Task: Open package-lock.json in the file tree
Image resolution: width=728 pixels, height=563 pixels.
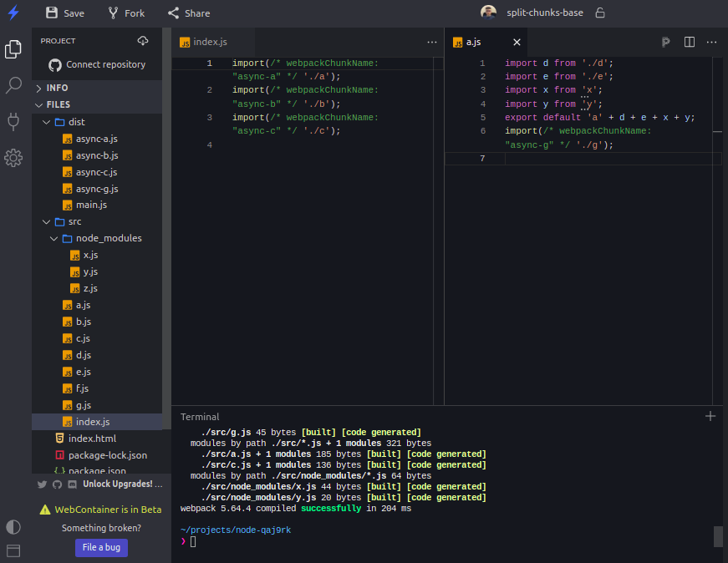Action: [x=107, y=455]
